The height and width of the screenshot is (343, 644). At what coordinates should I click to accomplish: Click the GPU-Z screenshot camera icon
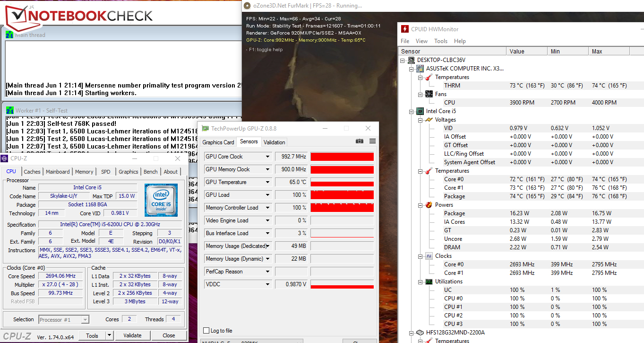[360, 141]
